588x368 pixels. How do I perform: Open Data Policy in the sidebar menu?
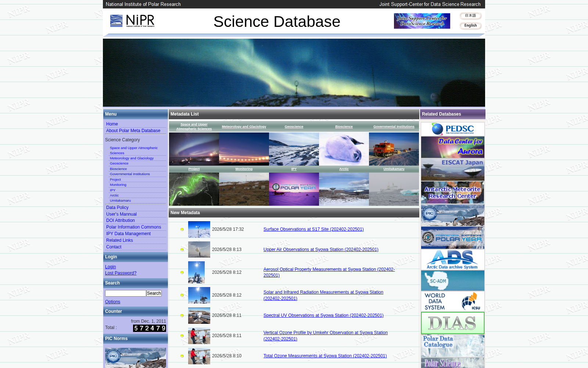117,208
